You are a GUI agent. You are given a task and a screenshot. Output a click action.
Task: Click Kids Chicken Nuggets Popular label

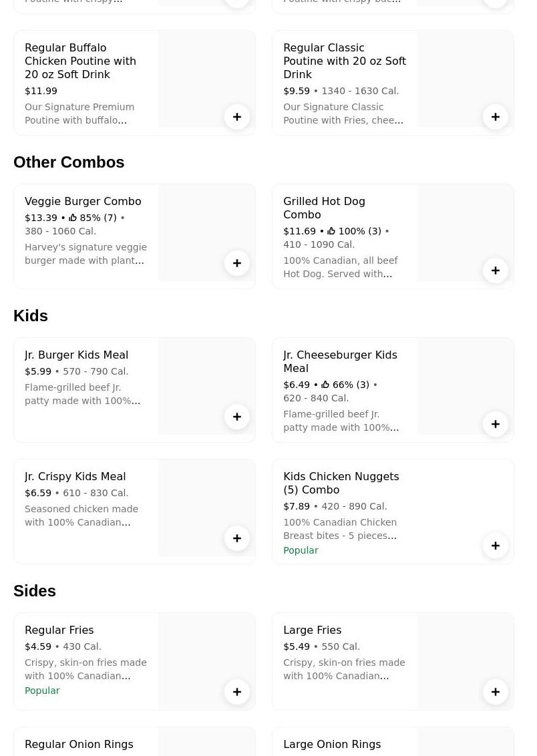tap(301, 550)
